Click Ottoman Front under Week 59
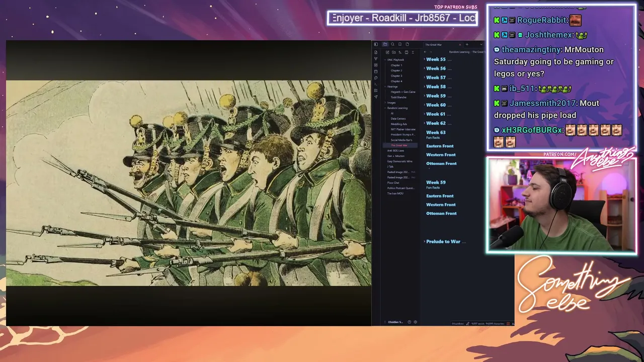The height and width of the screenshot is (362, 644). coord(441,214)
